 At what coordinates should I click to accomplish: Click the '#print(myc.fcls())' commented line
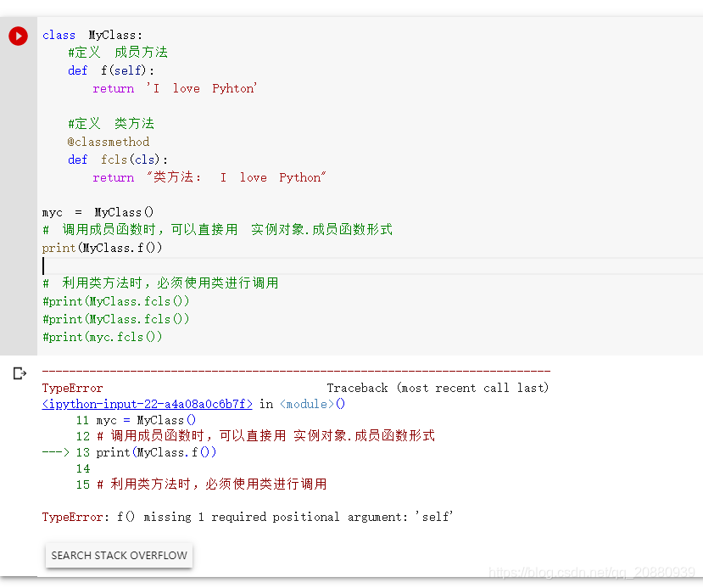point(103,337)
